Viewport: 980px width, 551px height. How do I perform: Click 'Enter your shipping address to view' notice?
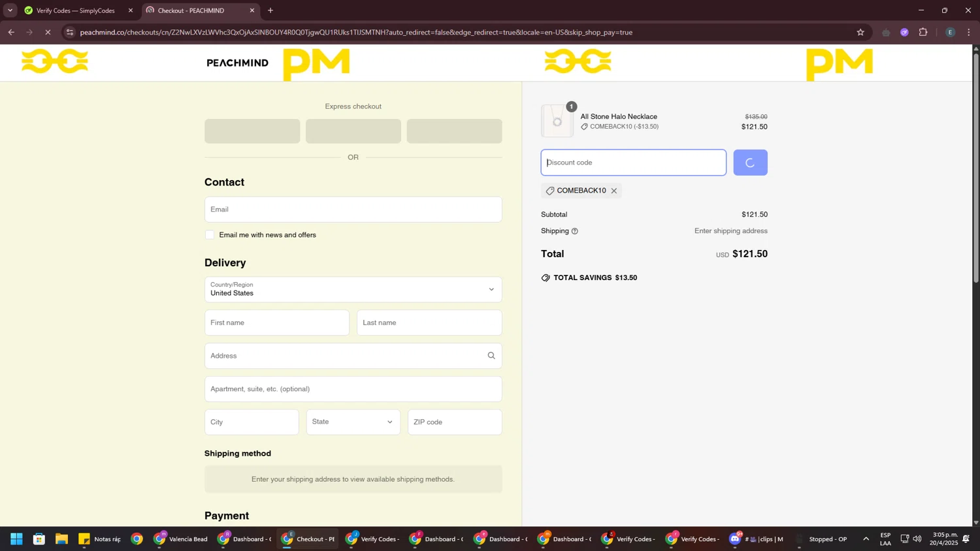pos(353,479)
